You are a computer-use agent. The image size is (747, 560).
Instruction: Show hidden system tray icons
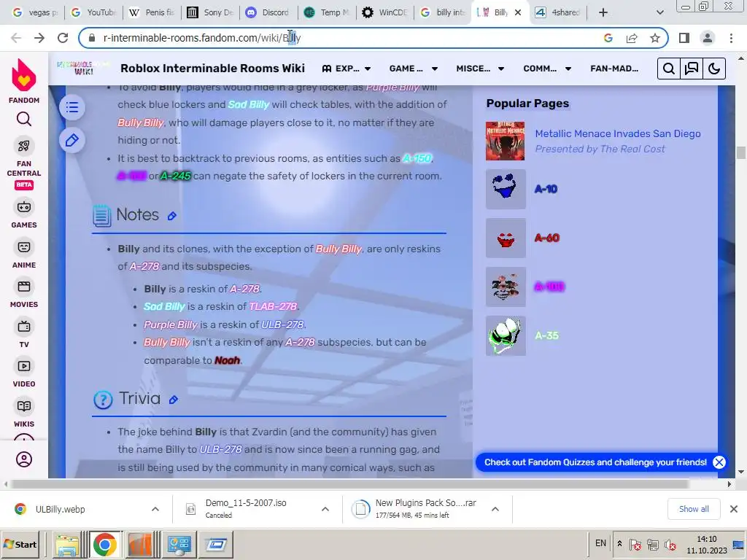point(619,543)
